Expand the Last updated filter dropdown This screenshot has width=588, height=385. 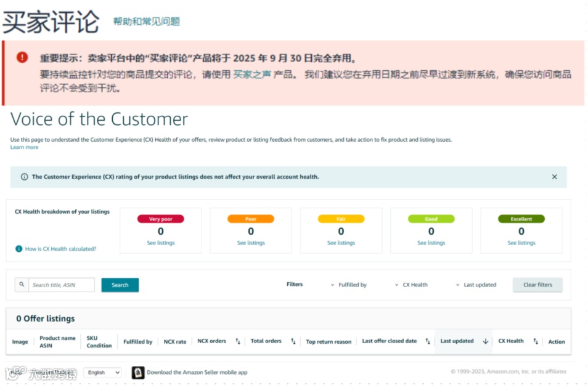pos(476,285)
